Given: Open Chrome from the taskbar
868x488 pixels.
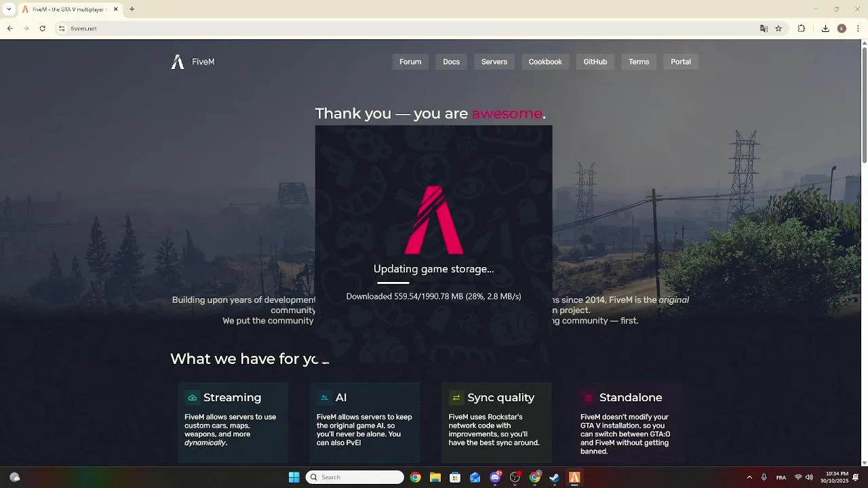Looking at the screenshot, I should coord(416,477).
